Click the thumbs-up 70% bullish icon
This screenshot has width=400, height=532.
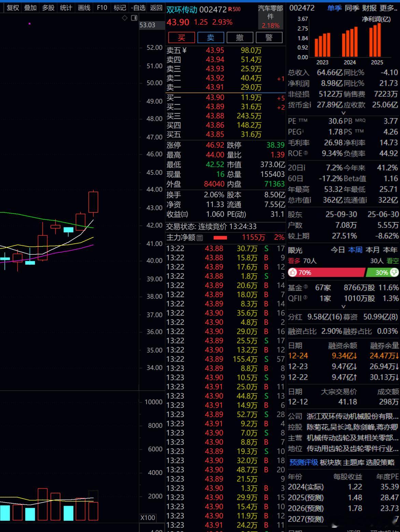pos(292,272)
